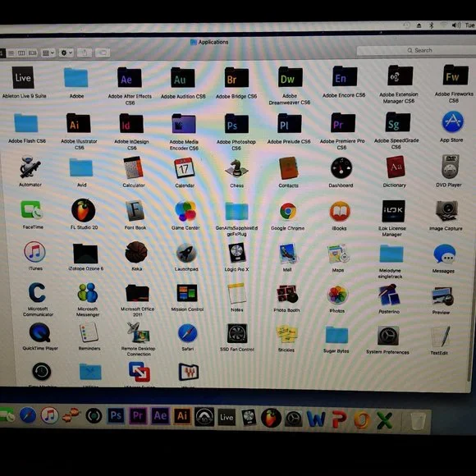Select the GenArtsSapphireEdgeFxPlug folder
The width and height of the screenshot is (476, 476).
click(x=236, y=211)
